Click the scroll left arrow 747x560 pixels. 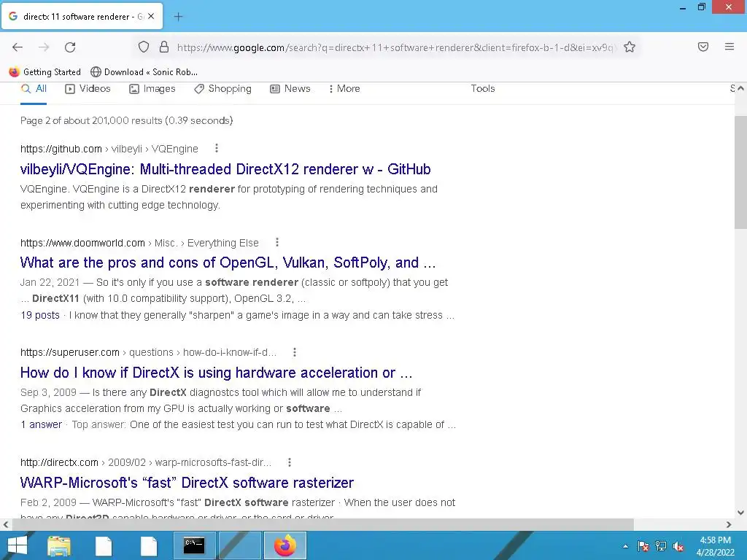[x=6, y=525]
